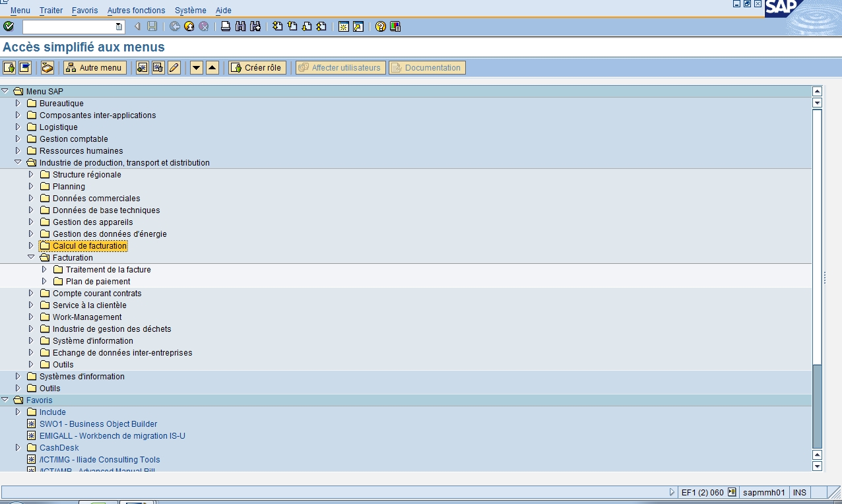
Task: Click the SAP menu icon
Action: [x=25, y=67]
